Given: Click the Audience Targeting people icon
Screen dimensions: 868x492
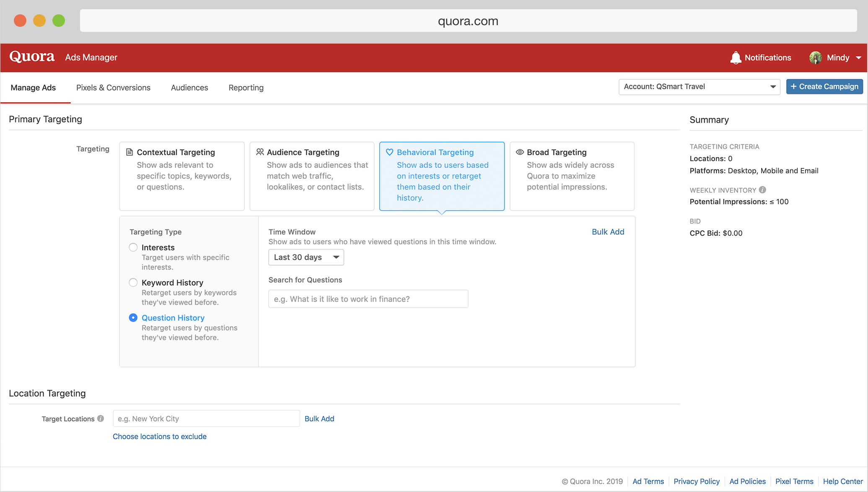Looking at the screenshot, I should click(x=260, y=152).
